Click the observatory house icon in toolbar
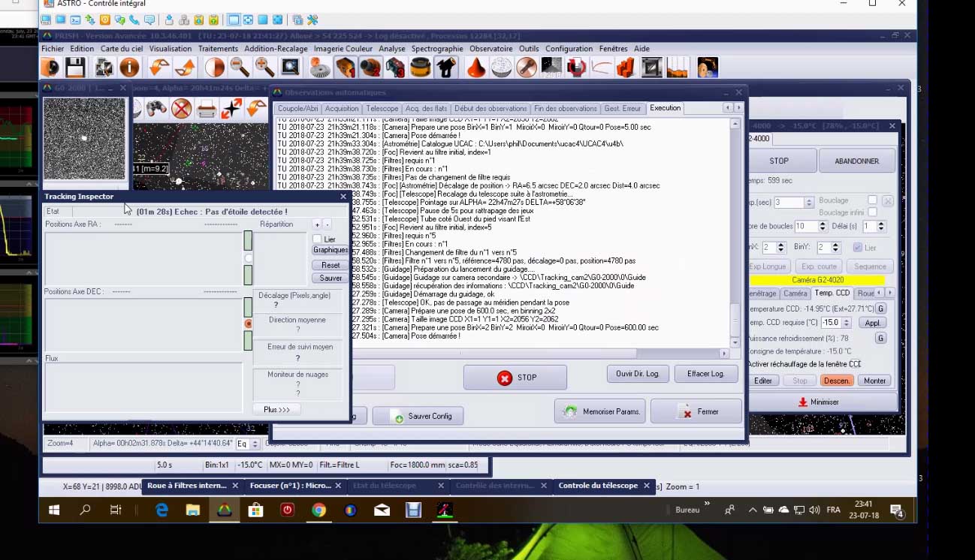This screenshot has height=560, width=975. point(446,68)
